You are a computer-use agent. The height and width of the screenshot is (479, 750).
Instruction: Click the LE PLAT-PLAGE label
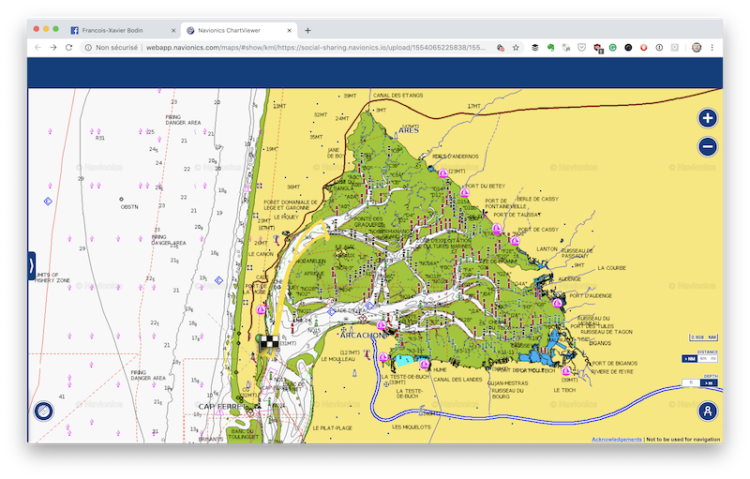[332, 428]
